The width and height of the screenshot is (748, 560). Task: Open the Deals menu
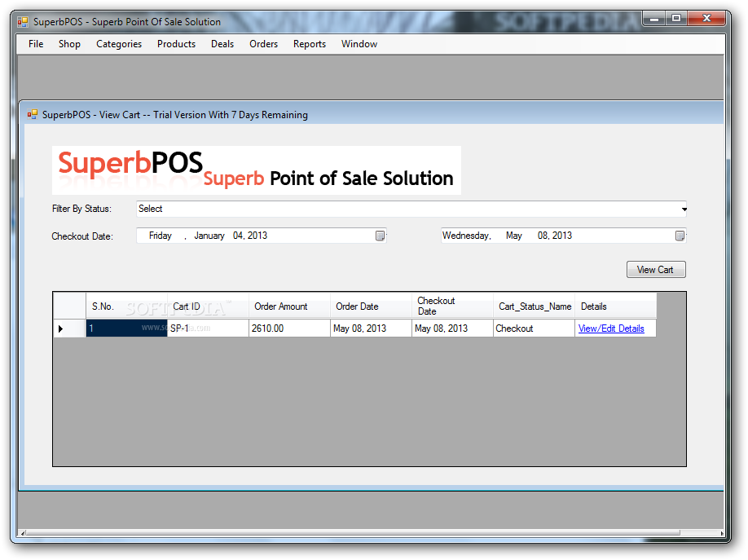pos(222,44)
